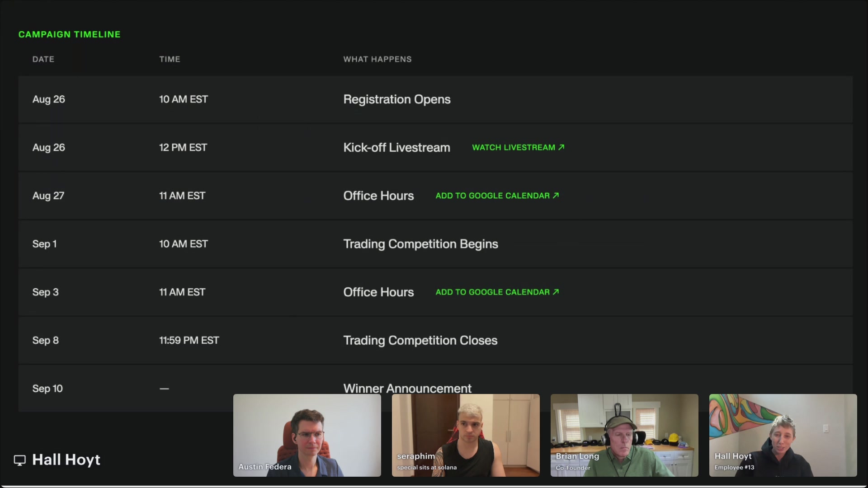Click the Campaign Timeline heading
This screenshot has height=488, width=868.
click(x=69, y=34)
